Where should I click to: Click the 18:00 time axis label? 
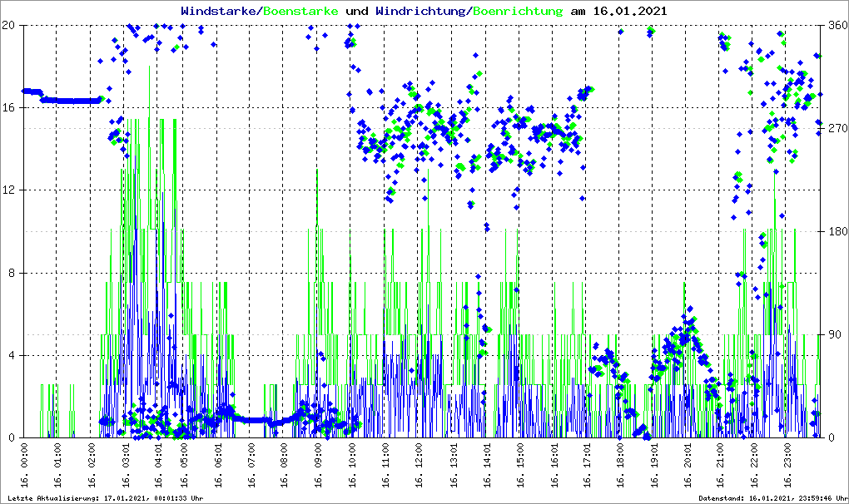tap(621, 467)
